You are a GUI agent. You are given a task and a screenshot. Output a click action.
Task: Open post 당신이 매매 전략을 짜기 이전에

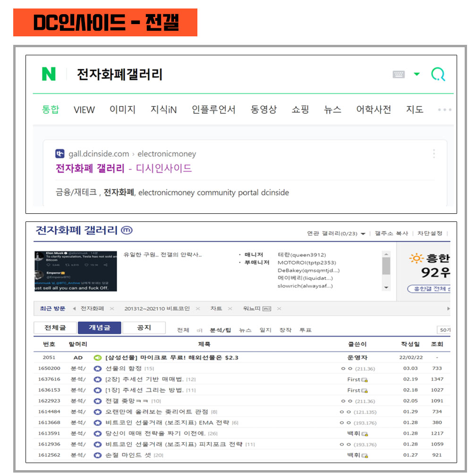point(155,433)
